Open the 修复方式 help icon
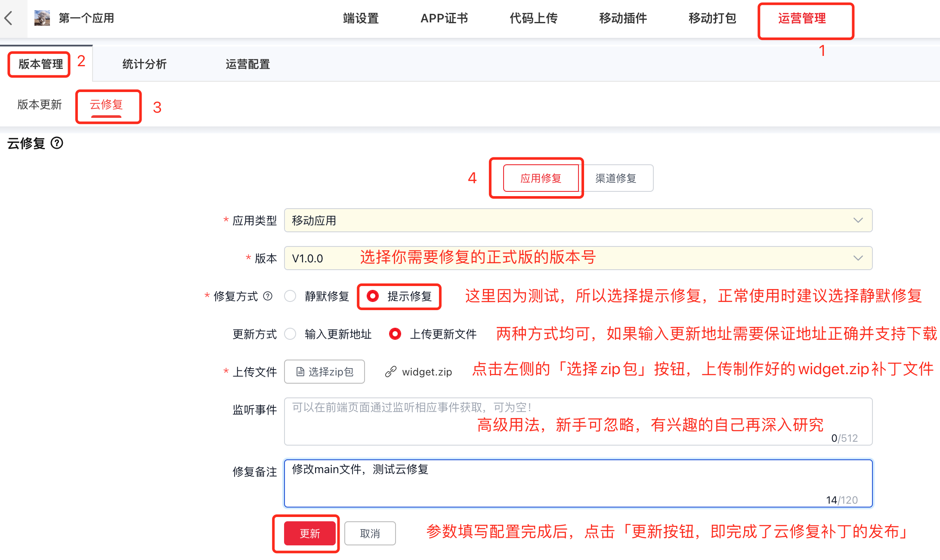Viewport: 940px width, 560px height. click(x=268, y=296)
